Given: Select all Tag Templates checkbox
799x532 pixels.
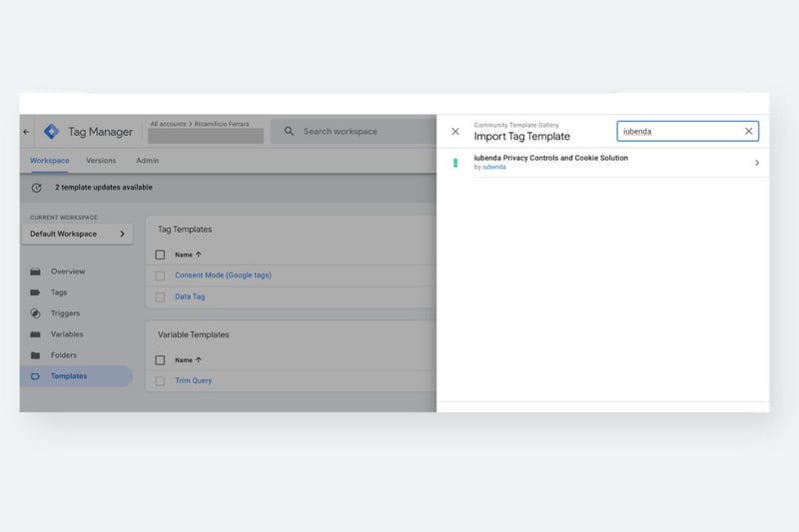Looking at the screenshot, I should pyautogui.click(x=160, y=255).
